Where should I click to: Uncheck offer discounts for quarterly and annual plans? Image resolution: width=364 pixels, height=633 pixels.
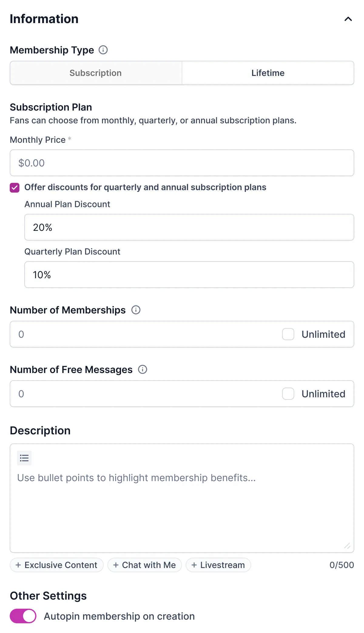tap(14, 187)
